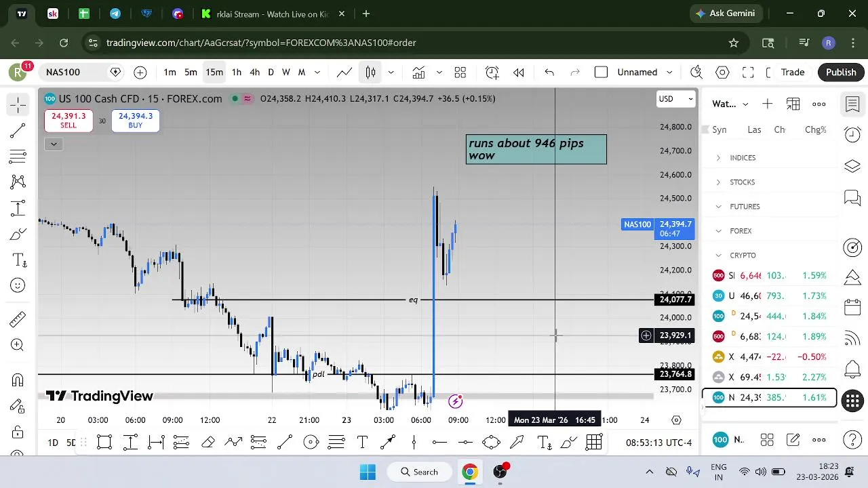The height and width of the screenshot is (488, 868).
Task: Expand the Unnamed layout dropdown
Action: click(669, 73)
